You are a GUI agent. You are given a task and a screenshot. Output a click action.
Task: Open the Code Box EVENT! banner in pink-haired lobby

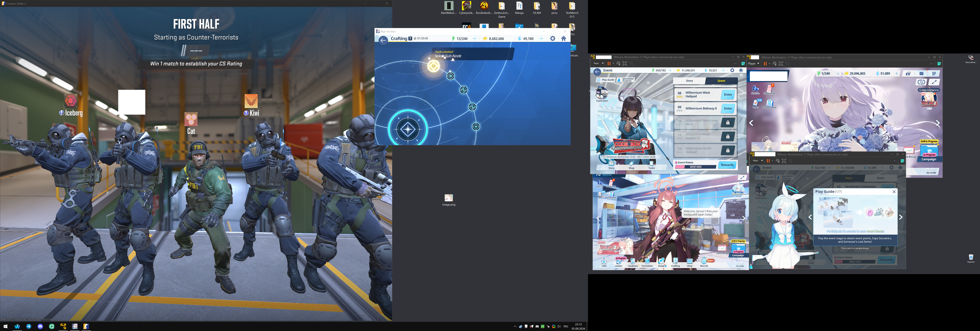click(615, 248)
